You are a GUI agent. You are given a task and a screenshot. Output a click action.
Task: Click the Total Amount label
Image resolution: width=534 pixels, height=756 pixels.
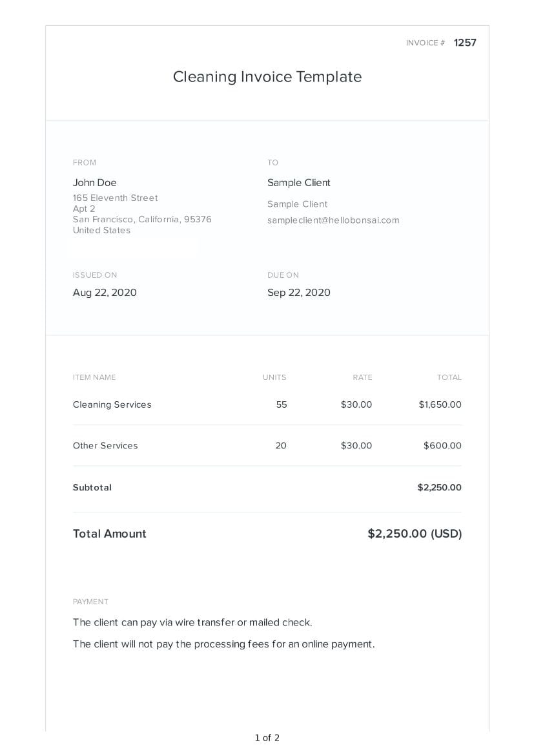point(110,534)
